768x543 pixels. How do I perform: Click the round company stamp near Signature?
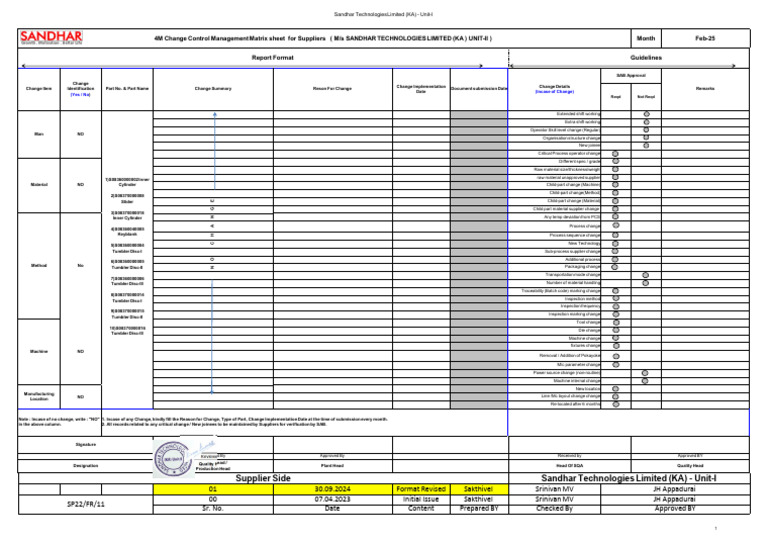[x=172, y=458]
